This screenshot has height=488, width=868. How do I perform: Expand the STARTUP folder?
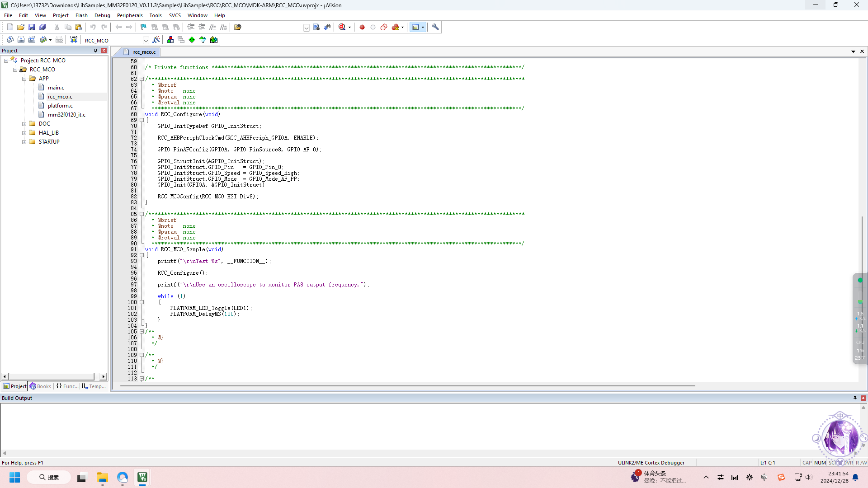pos(24,142)
